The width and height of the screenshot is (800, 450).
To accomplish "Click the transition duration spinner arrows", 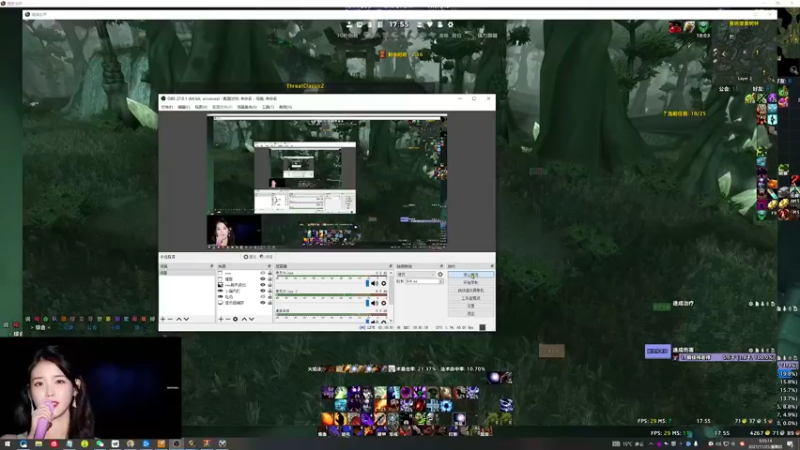I will click(x=441, y=281).
